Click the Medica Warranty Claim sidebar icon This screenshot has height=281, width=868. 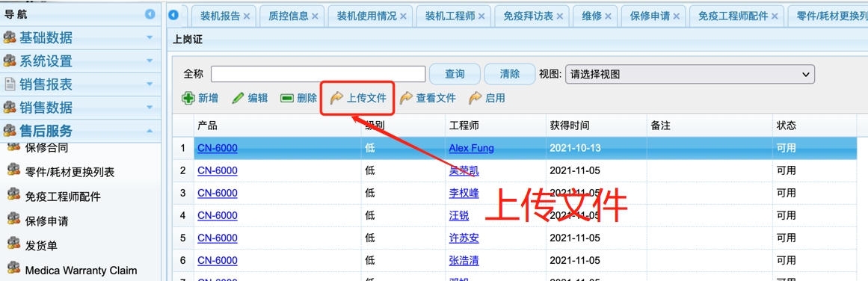pos(13,268)
